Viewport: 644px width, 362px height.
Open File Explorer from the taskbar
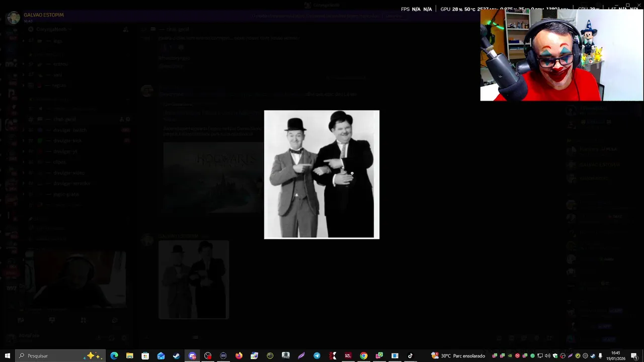(x=130, y=355)
